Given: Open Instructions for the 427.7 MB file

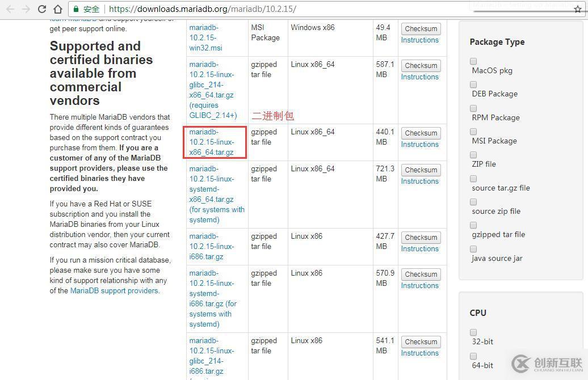Looking at the screenshot, I should point(419,249).
